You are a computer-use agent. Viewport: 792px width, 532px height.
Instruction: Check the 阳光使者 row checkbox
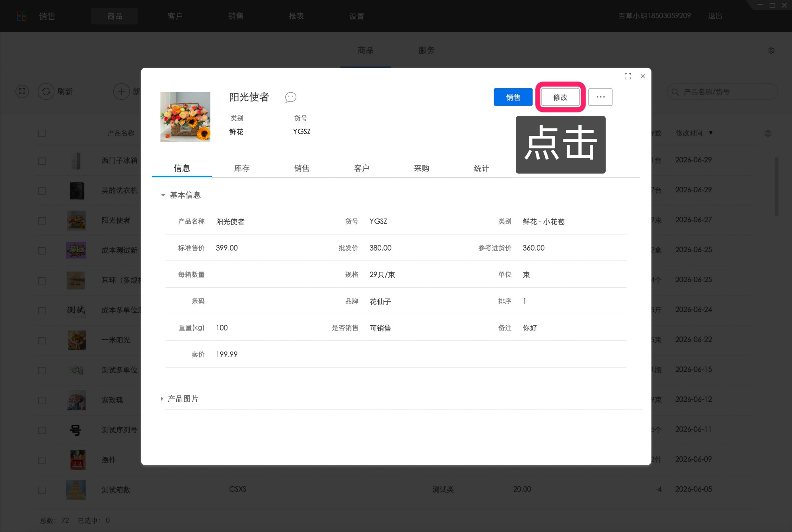[42, 221]
